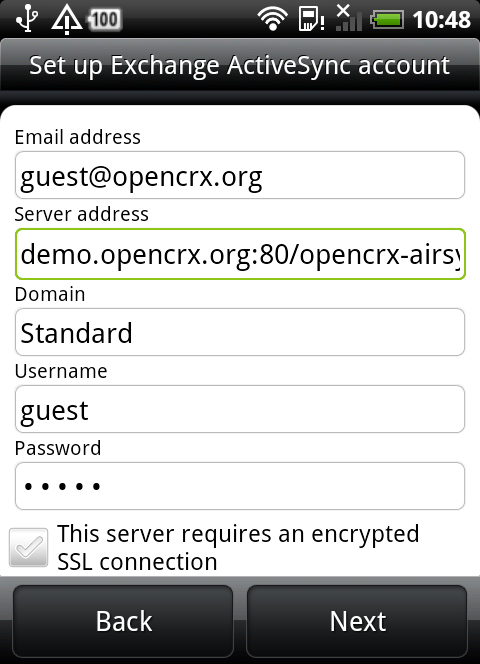The image size is (480, 664).
Task: Tap the no-signal cellular bars icon
Action: click(x=349, y=19)
